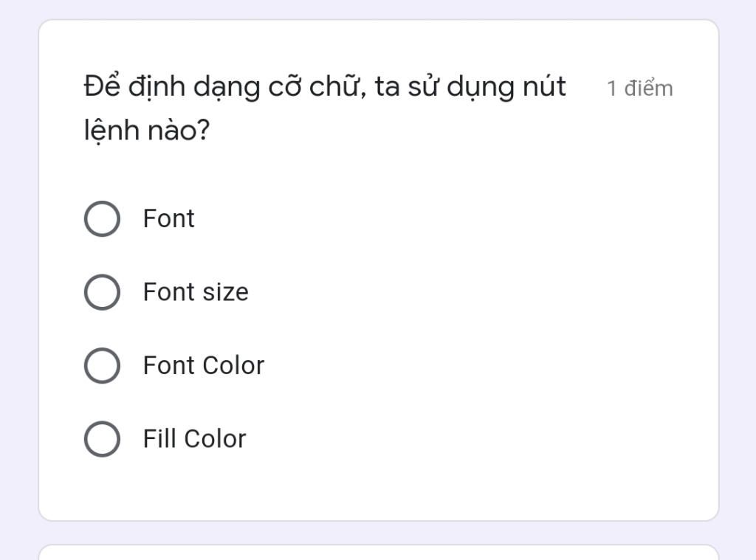756x560 pixels.
Task: Click the question text "Để định dạng cỡ chữ"
Action: [x=221, y=87]
